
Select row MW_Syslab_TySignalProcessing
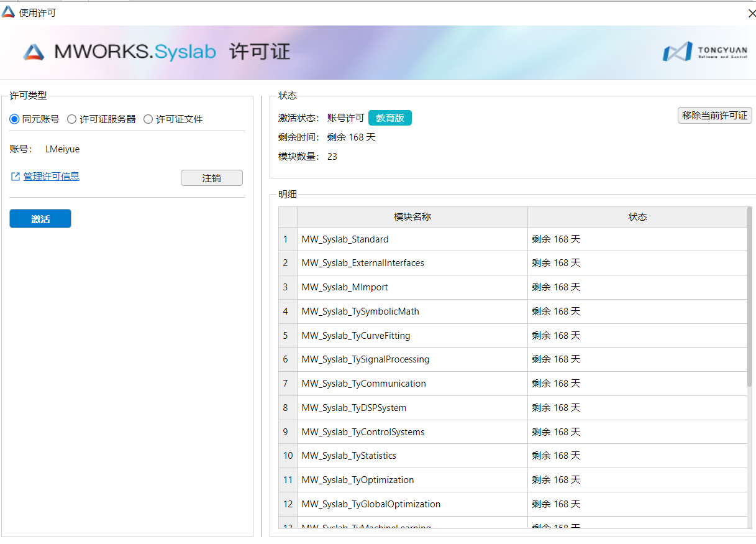513,359
